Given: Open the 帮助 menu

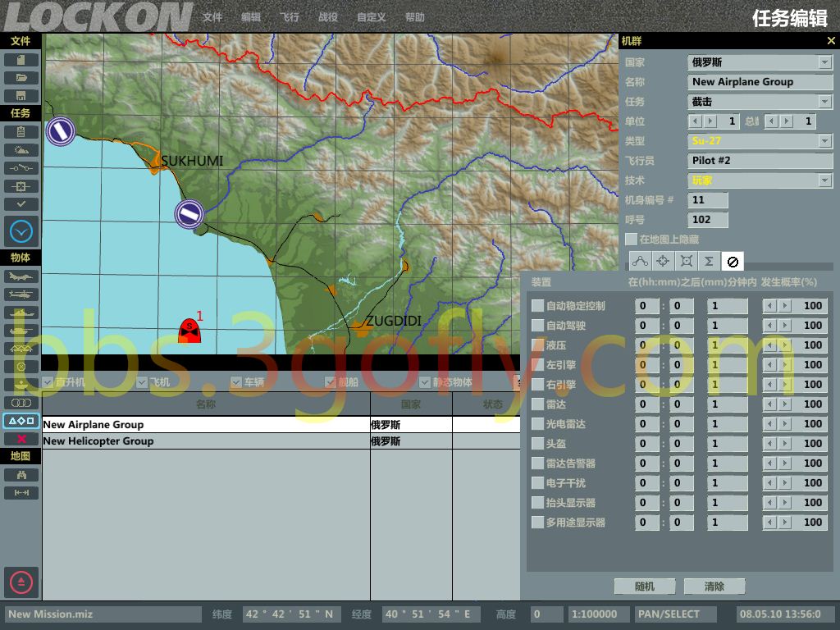Looking at the screenshot, I should click(414, 17).
